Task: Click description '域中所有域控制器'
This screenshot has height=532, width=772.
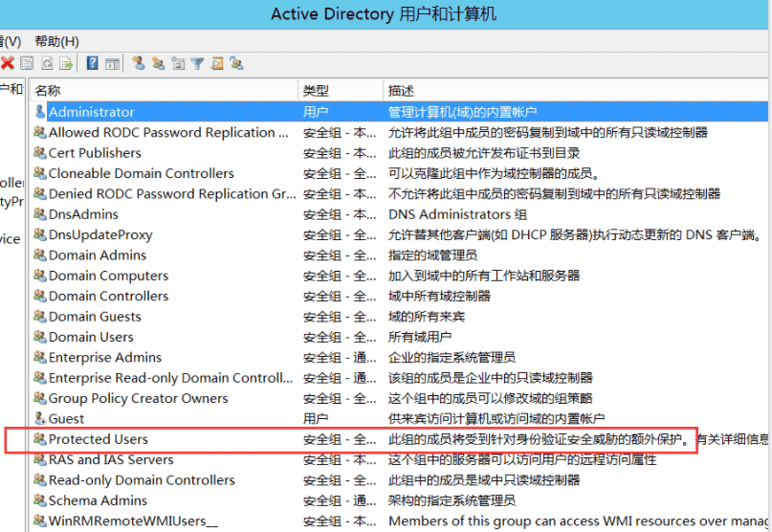Action: click(439, 296)
